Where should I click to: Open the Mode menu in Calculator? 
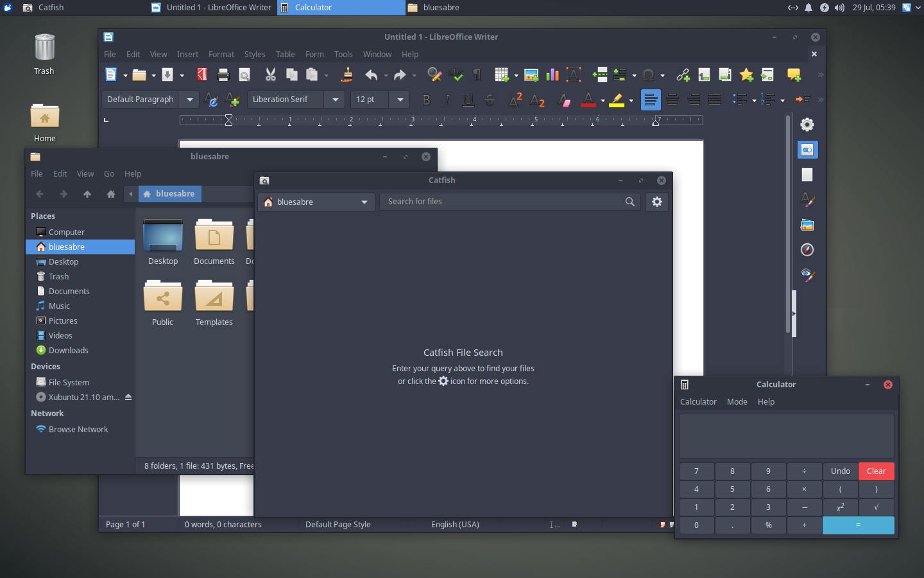(737, 402)
